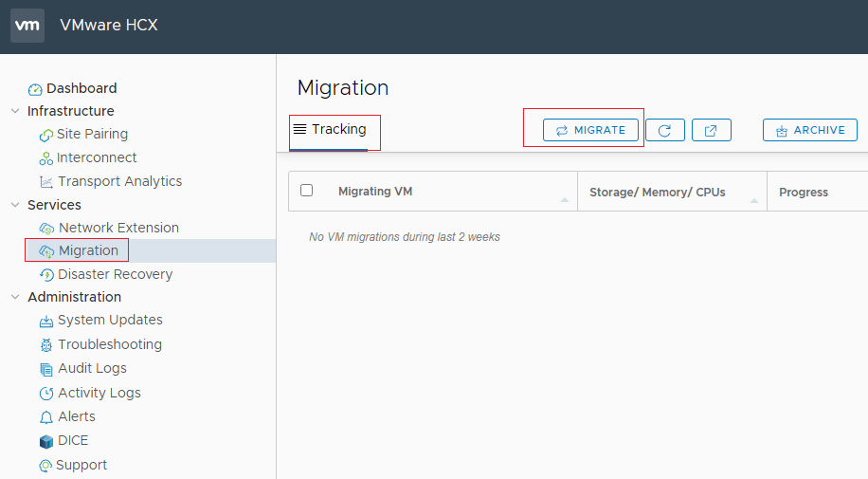Select the Interconnect nodes icon
Image resolution: width=868 pixels, height=479 pixels.
45,158
